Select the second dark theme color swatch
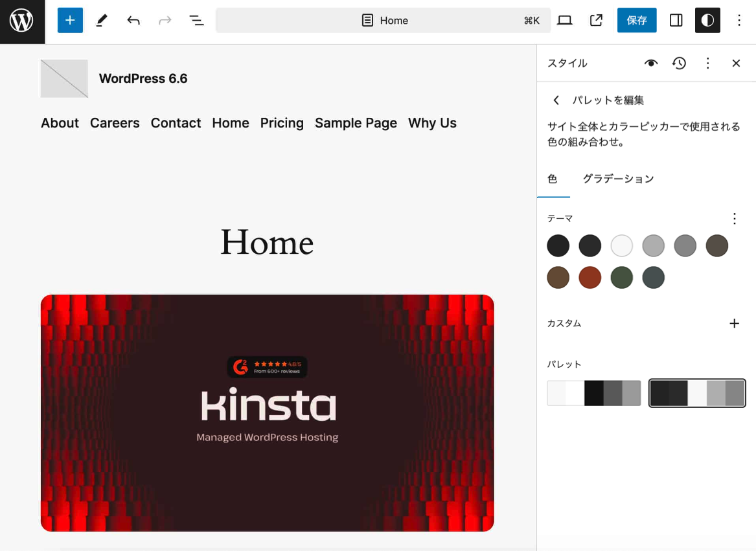This screenshot has height=551, width=756. (590, 246)
